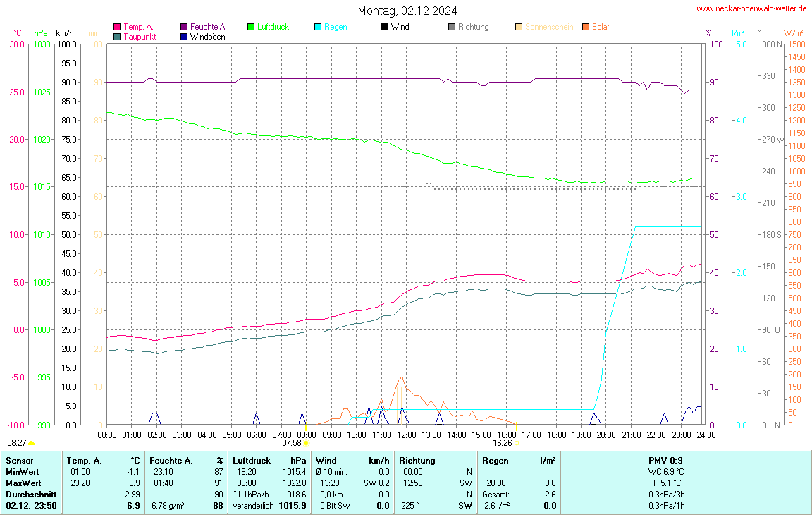
Task: Select the Regen column header in table
Action: pyautogui.click(x=494, y=460)
